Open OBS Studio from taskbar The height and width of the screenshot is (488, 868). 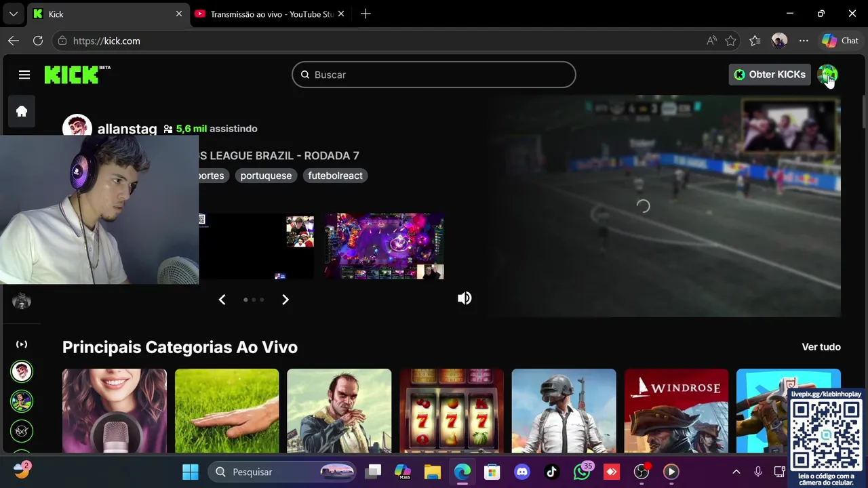(x=642, y=472)
